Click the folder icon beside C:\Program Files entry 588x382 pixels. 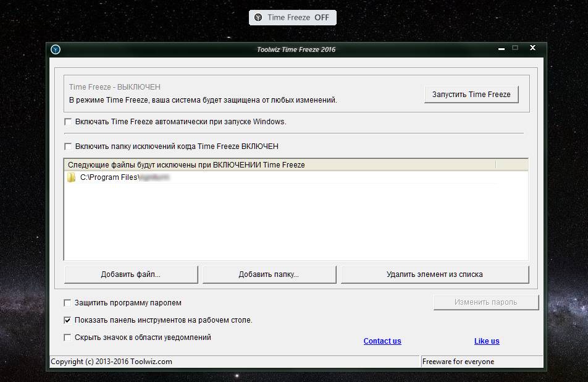coord(71,177)
